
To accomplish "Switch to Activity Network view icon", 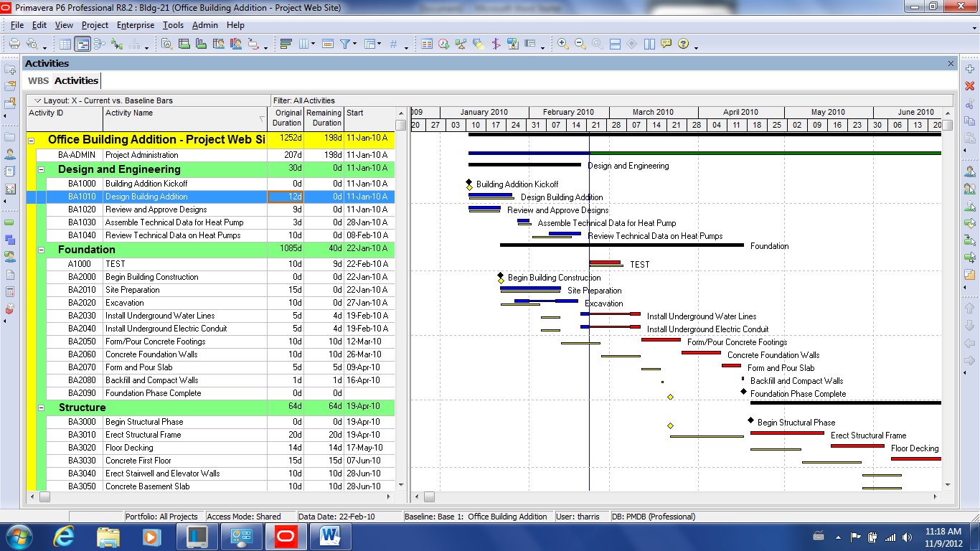I will (x=99, y=44).
